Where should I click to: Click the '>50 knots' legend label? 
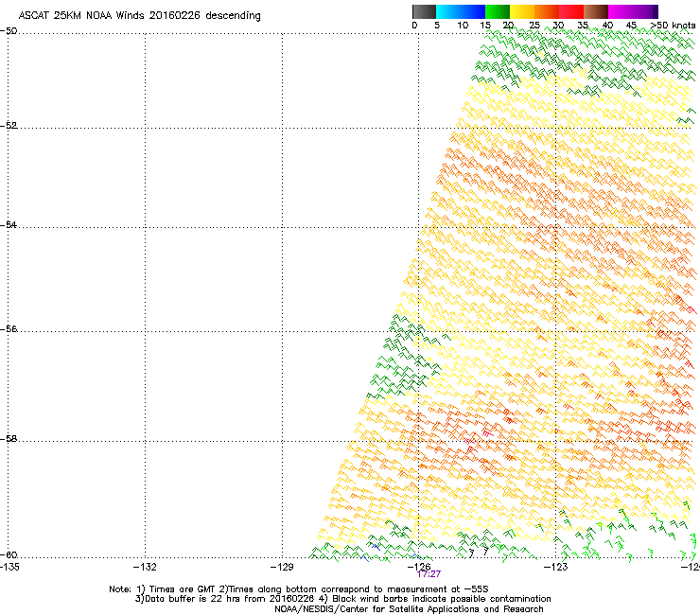(x=674, y=26)
